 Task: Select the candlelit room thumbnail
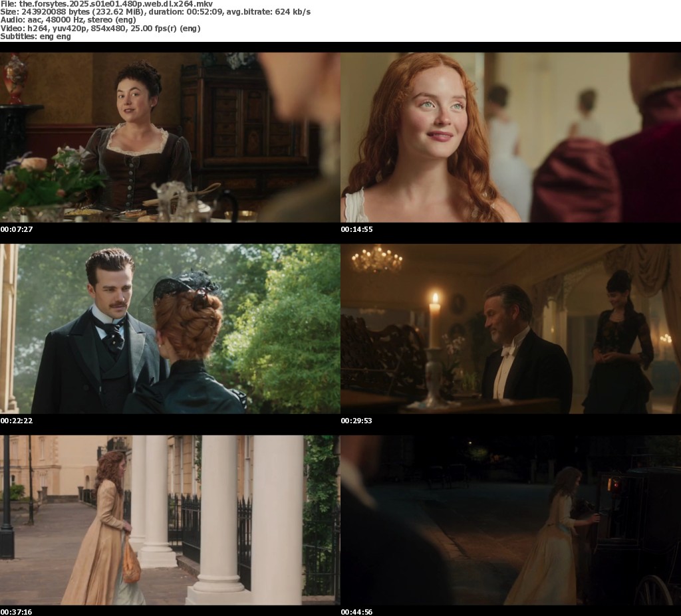(x=510, y=328)
